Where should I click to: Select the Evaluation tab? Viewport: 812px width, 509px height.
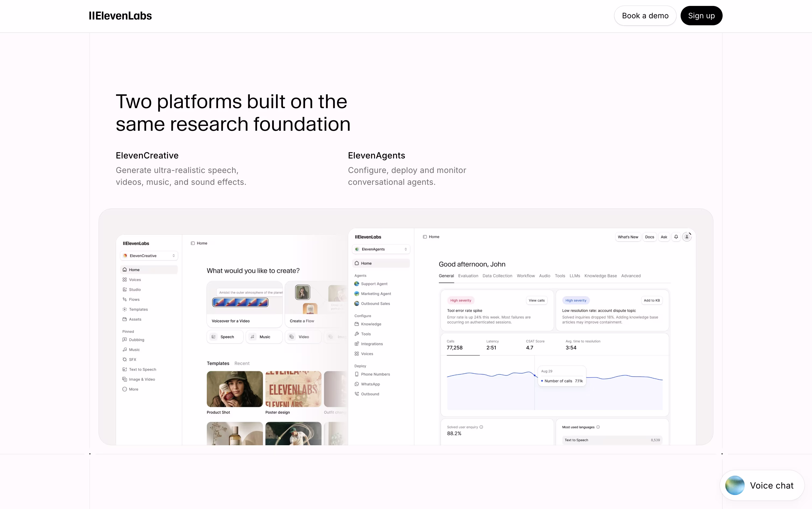point(468,276)
